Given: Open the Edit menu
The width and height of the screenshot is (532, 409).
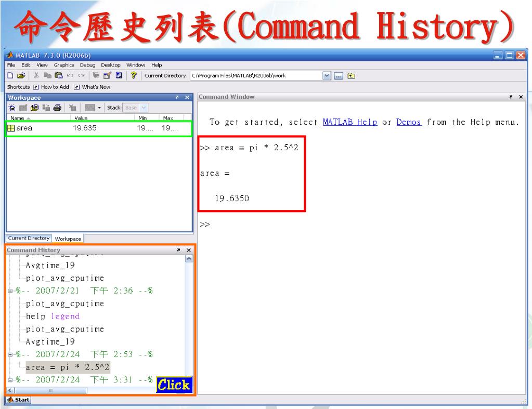Looking at the screenshot, I should [26, 65].
